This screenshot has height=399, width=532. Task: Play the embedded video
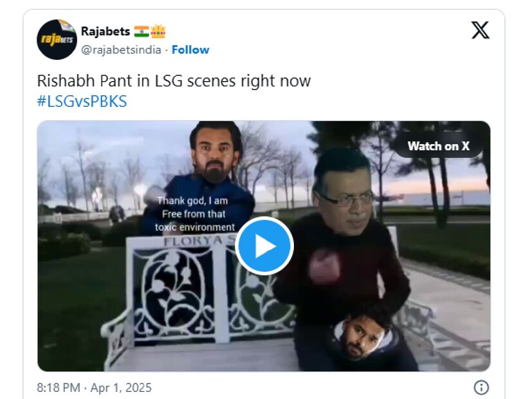click(x=264, y=246)
